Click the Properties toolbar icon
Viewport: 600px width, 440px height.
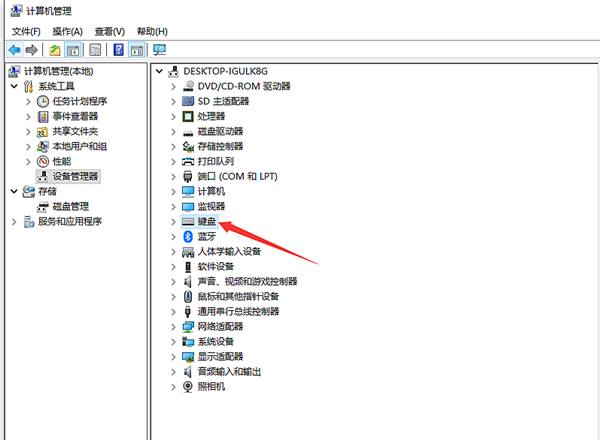(x=95, y=50)
